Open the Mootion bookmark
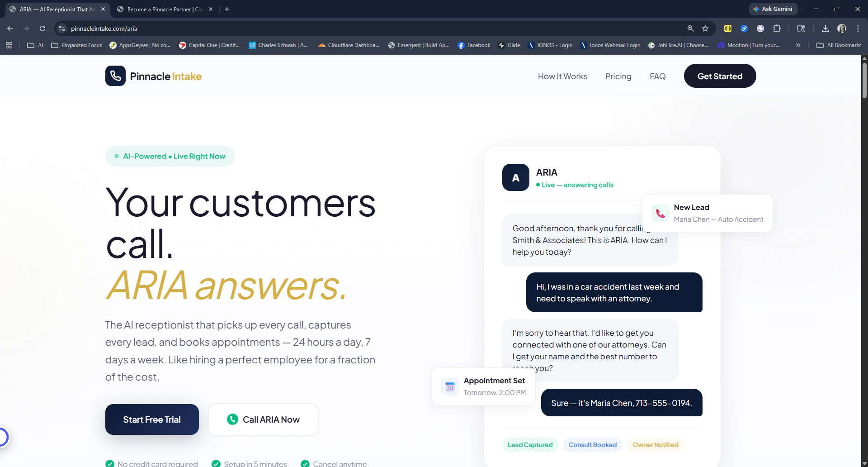 coord(749,45)
